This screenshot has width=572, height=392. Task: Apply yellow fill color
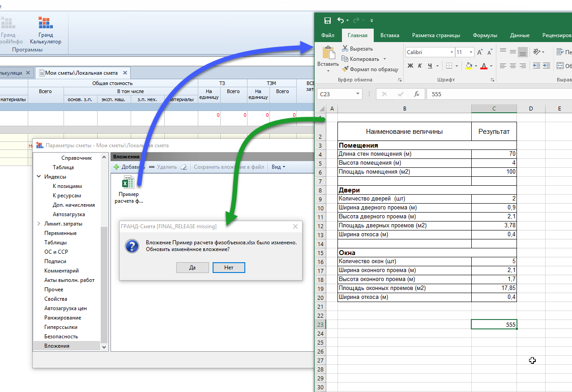(x=469, y=66)
